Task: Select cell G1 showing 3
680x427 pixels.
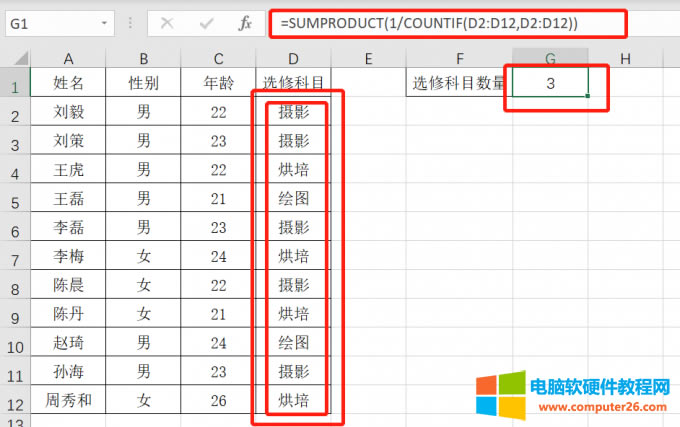Action: pyautogui.click(x=550, y=82)
